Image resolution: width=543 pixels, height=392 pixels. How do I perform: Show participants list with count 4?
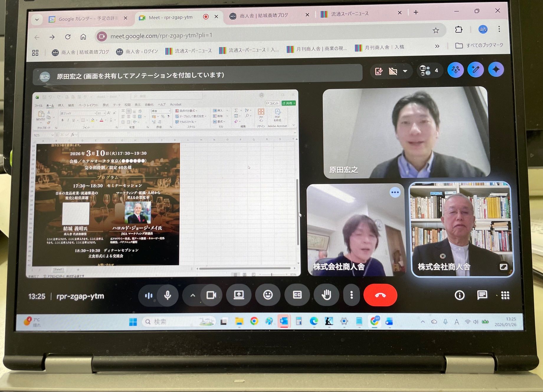pyautogui.click(x=429, y=70)
